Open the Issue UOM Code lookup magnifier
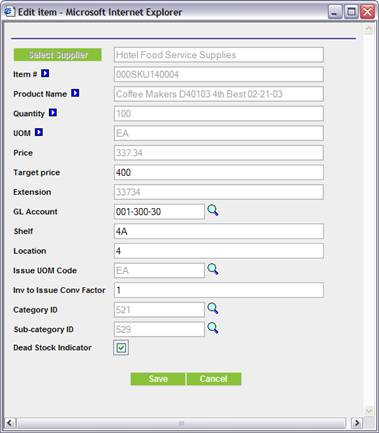 tap(213, 269)
